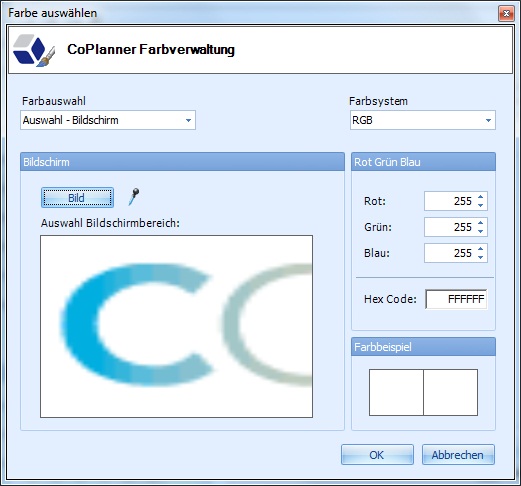This screenshot has height=486, width=521.
Task: Cancel with the Abbrechen button
Action: [x=458, y=455]
